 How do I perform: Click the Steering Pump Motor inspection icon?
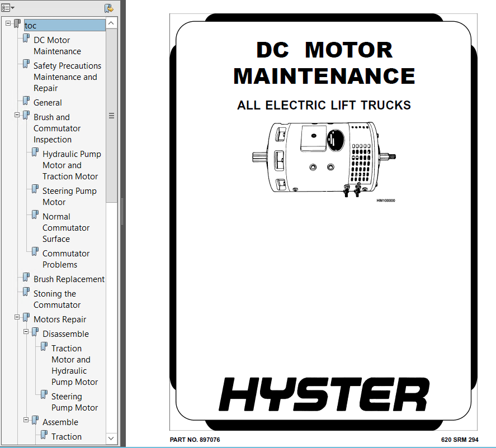point(35,189)
